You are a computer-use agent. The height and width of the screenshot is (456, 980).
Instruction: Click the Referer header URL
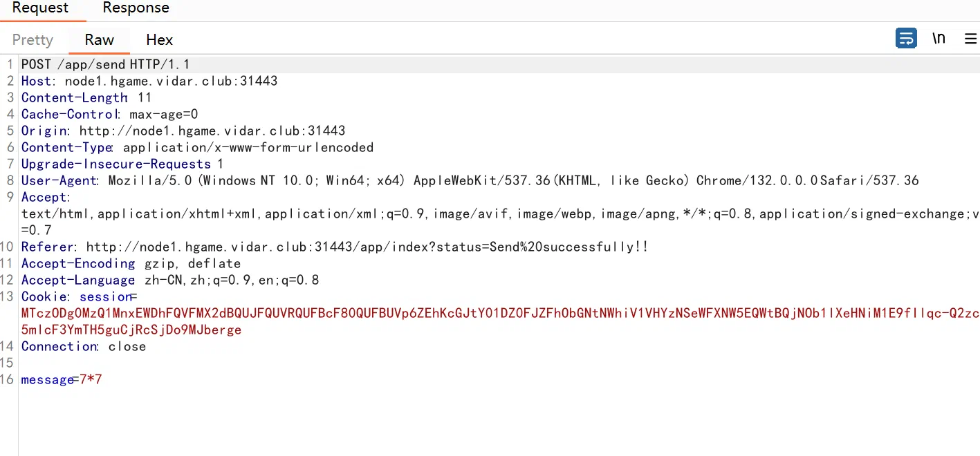pos(367,247)
